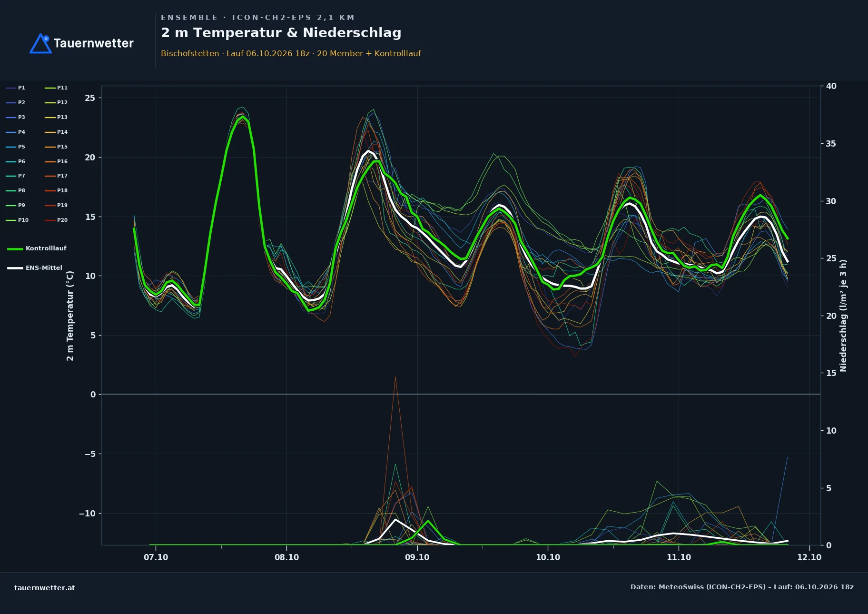
Task: Select the P3 legend entry
Action: coord(15,117)
